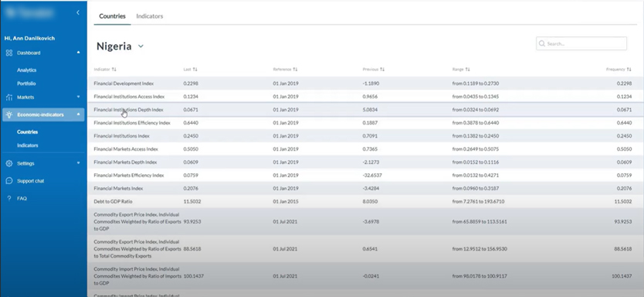644x297 pixels.
Task: Click the Dashboard grid icon
Action: point(9,53)
